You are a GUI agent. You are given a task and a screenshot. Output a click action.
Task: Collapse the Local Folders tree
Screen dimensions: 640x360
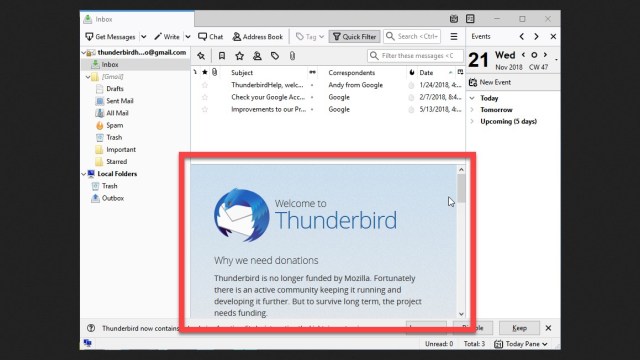click(x=84, y=174)
